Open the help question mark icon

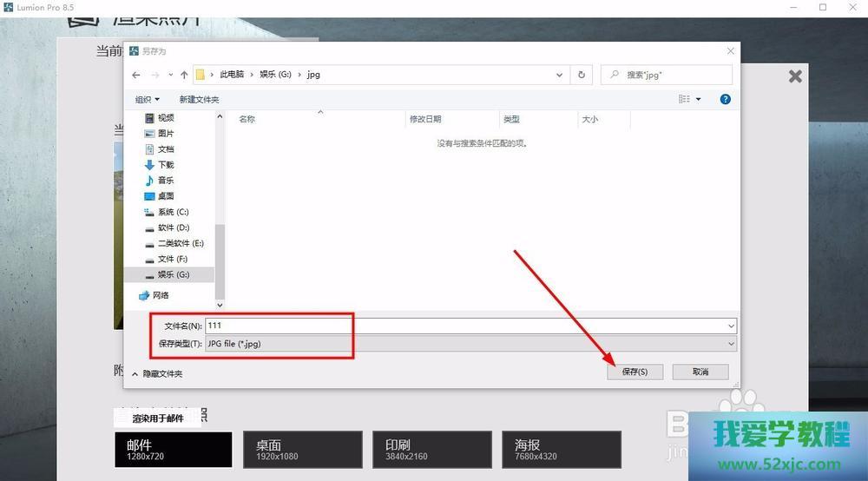[725, 99]
